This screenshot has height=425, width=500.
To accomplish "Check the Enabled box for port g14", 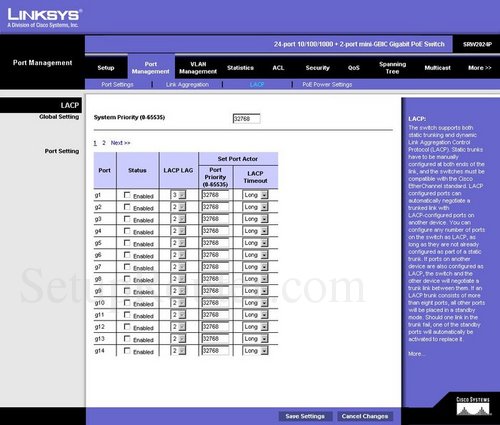I will pos(127,351).
